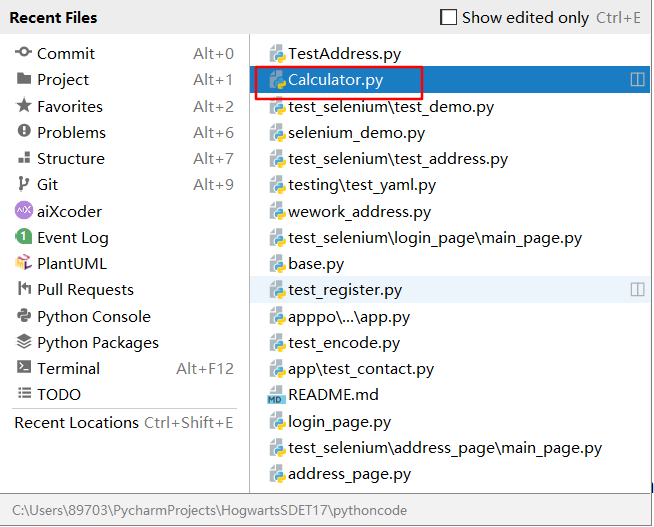Click the Git branch icon
This screenshot has width=654, height=527.
(23, 184)
